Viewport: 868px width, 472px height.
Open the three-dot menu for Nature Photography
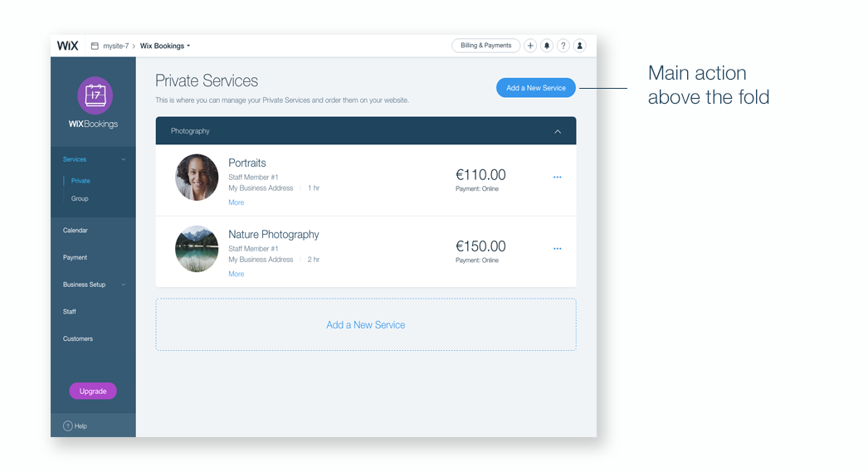558,249
